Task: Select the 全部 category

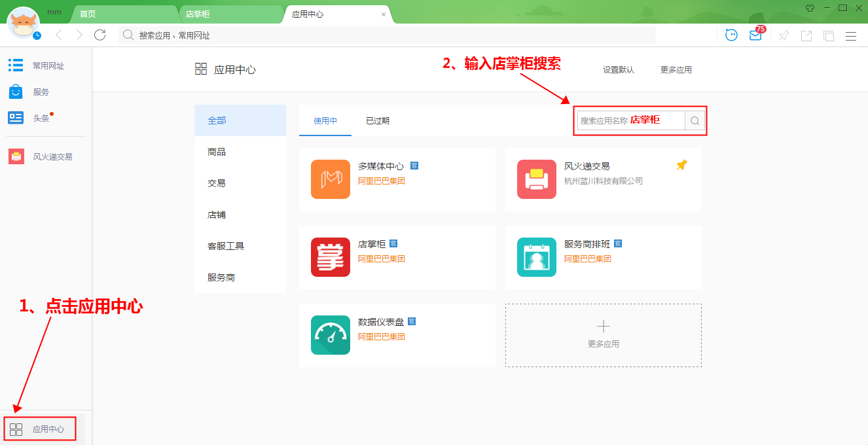Action: tap(240, 120)
